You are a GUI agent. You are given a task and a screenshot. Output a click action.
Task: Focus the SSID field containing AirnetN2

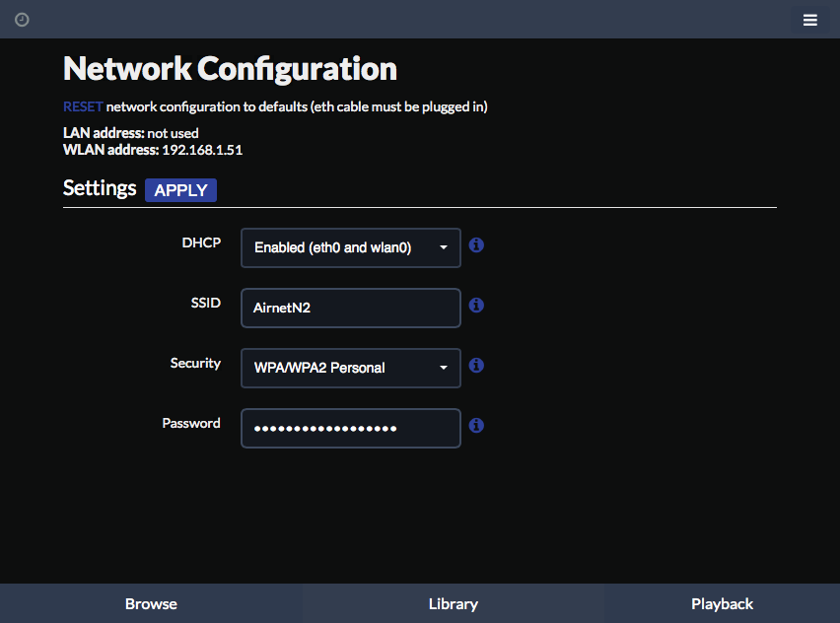(351, 308)
